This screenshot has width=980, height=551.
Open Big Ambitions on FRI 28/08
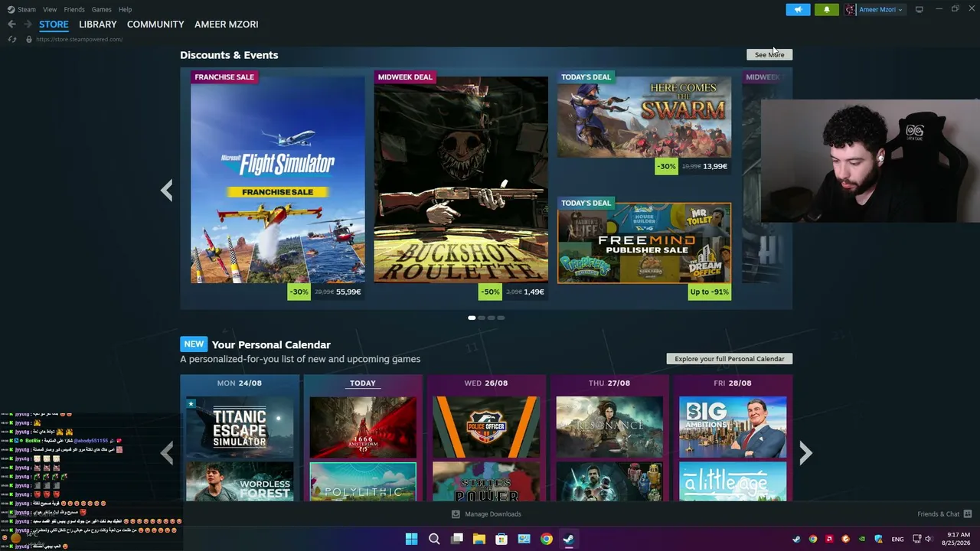coord(733,427)
